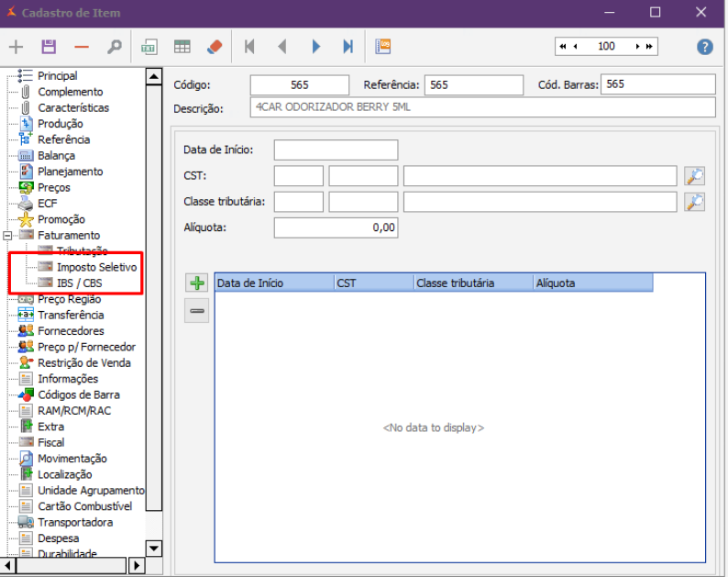Open the Movimentação section
This screenshot has width=728, height=577.
72,459
